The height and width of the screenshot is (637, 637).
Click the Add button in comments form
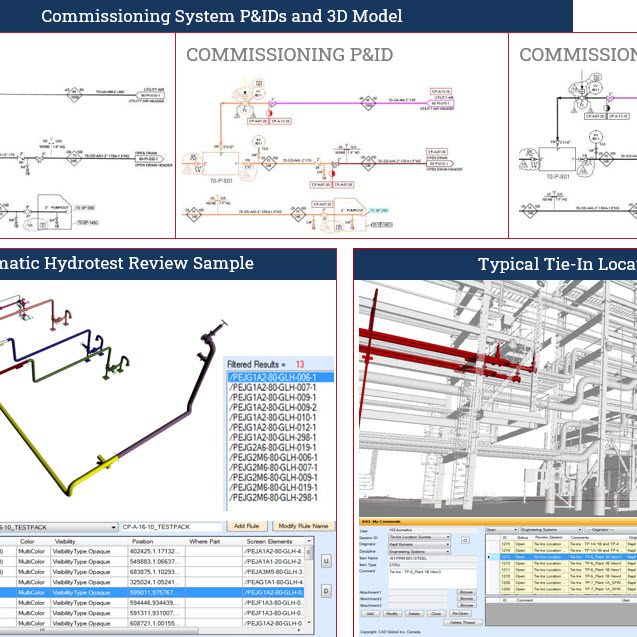tap(370, 613)
